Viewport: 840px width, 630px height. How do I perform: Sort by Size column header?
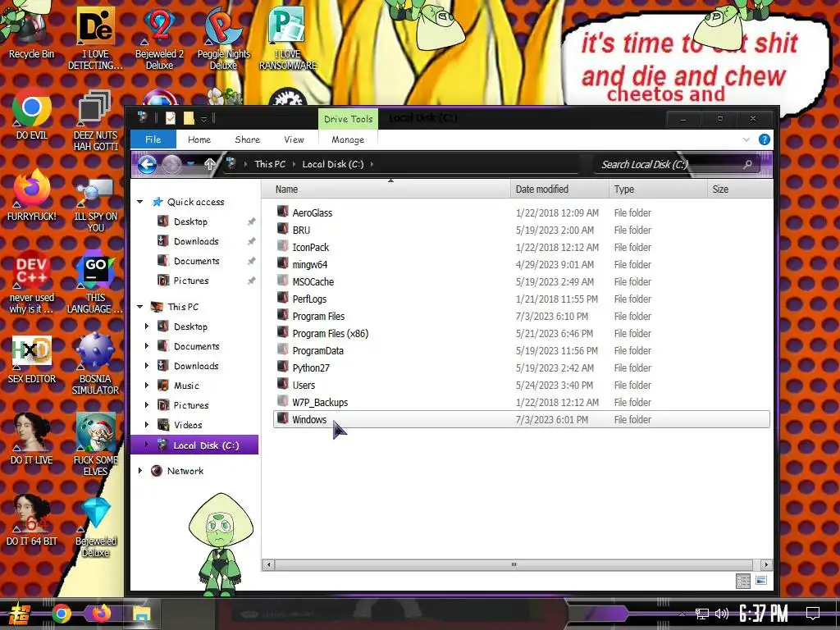click(740, 189)
